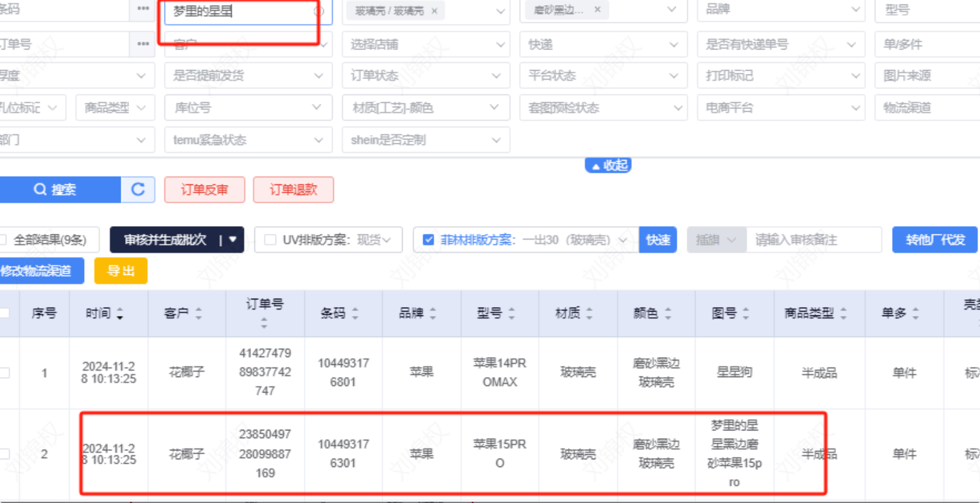The width and height of the screenshot is (980, 503).
Task: Expand the 是否有快递单号 dropdown
Action: tap(781, 44)
